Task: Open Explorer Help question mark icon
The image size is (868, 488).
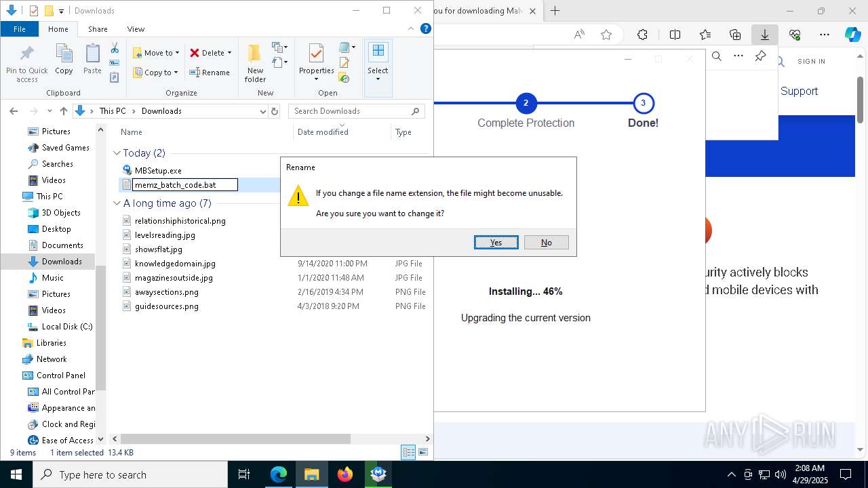Action: 426,28
